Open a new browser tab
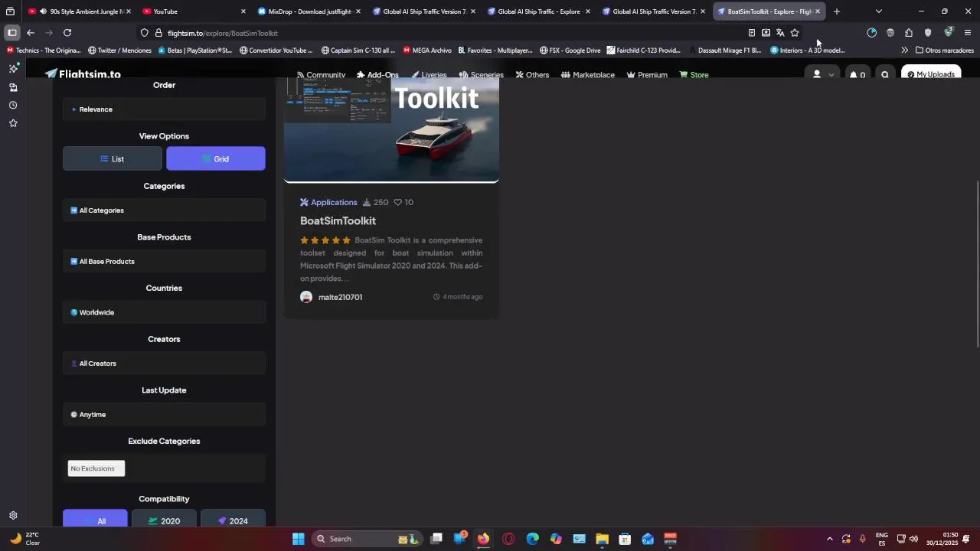Image resolution: width=980 pixels, height=551 pixels. tap(836, 11)
